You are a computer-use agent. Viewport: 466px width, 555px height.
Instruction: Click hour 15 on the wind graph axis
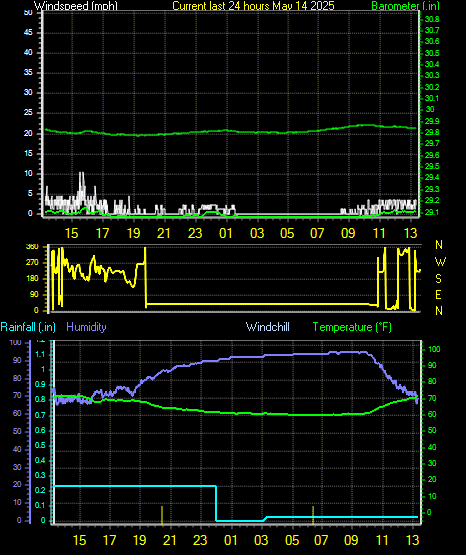pyautogui.click(x=71, y=233)
